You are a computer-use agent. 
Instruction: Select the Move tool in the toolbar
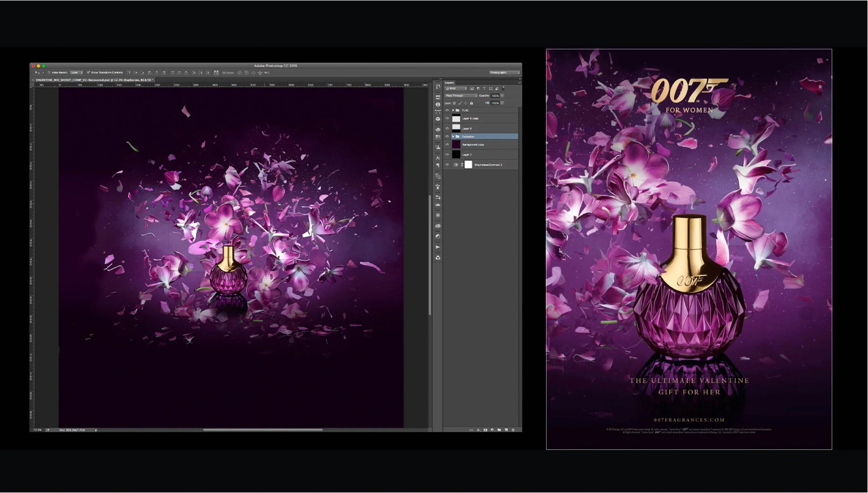pyautogui.click(x=37, y=72)
